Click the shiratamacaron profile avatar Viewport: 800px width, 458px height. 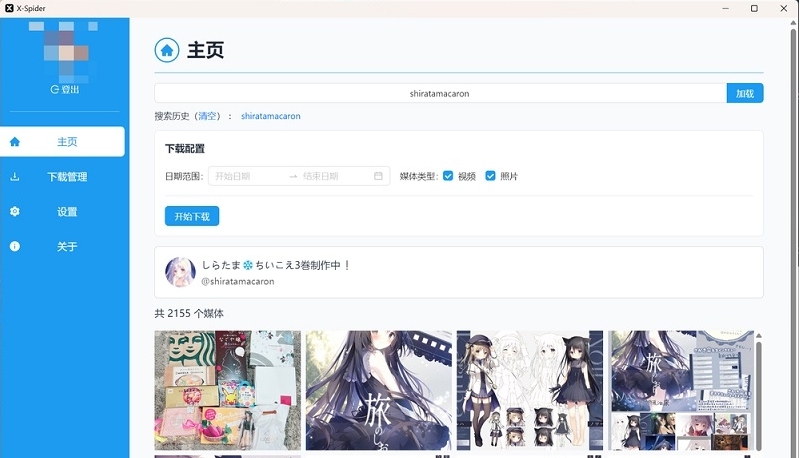click(x=180, y=272)
